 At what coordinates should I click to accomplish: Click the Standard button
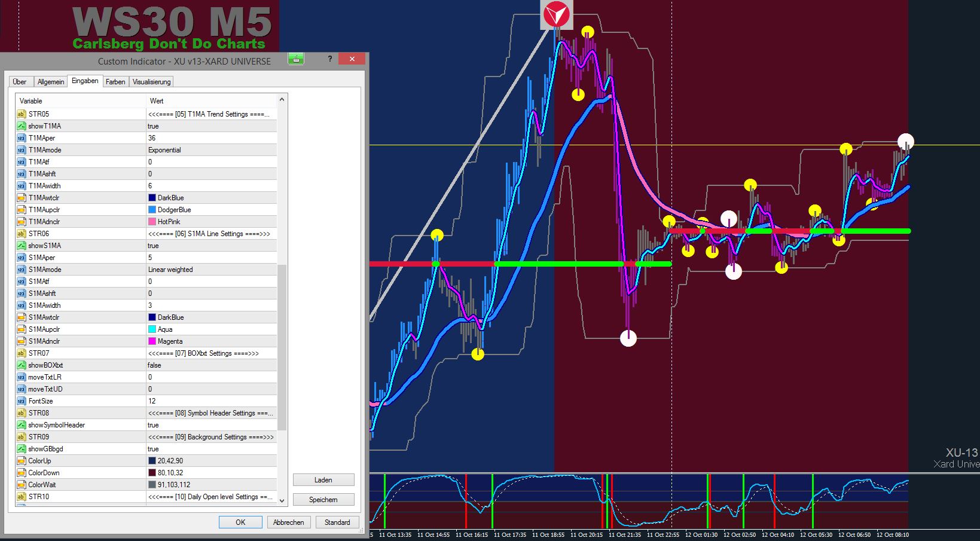(337, 522)
